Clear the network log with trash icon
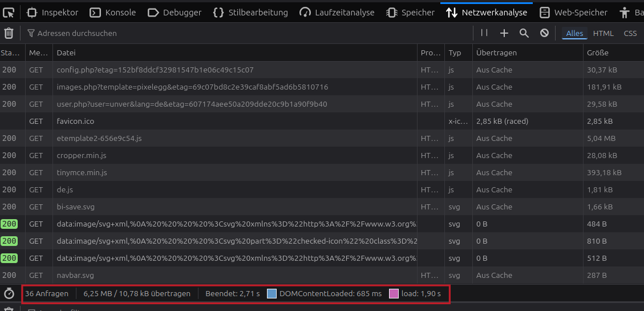Viewport: 644px width, 311px height. click(9, 33)
